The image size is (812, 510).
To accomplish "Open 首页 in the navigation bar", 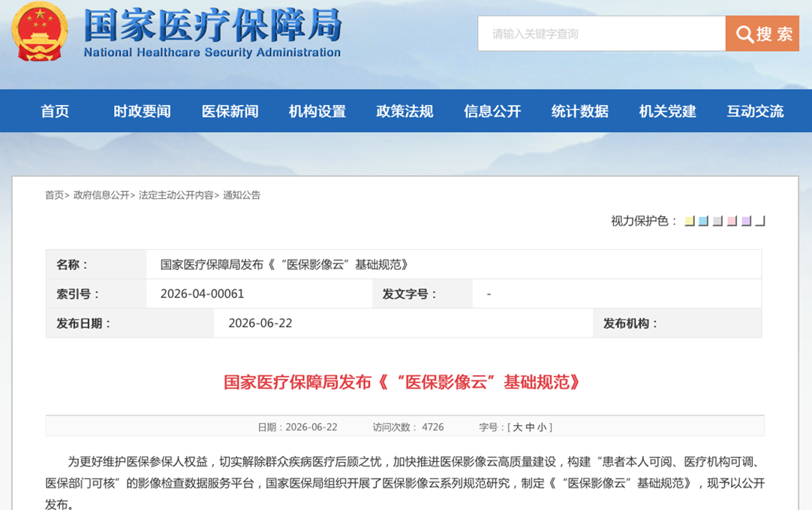I will pos(55,111).
